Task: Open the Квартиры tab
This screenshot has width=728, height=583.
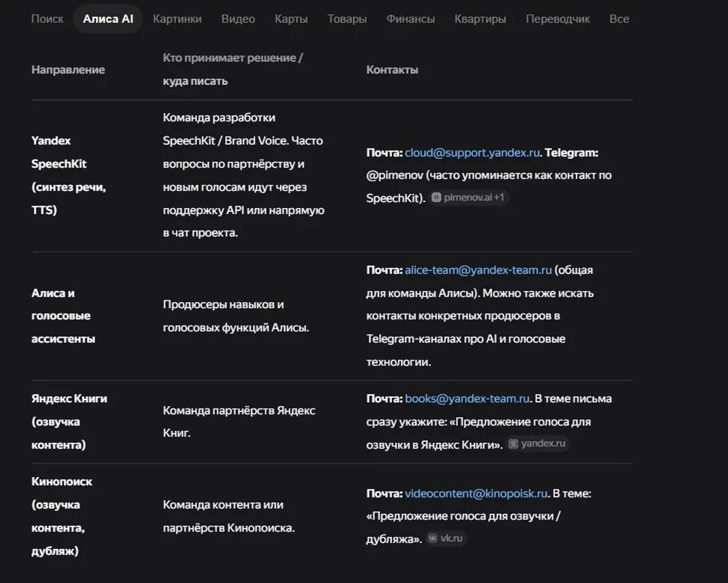Action: 480,19
